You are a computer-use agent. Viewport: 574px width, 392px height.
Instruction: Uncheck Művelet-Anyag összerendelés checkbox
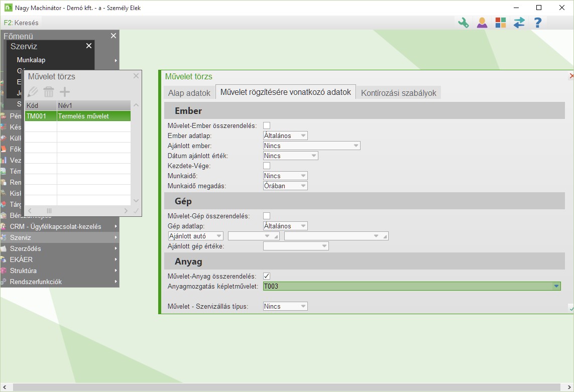[x=267, y=276]
